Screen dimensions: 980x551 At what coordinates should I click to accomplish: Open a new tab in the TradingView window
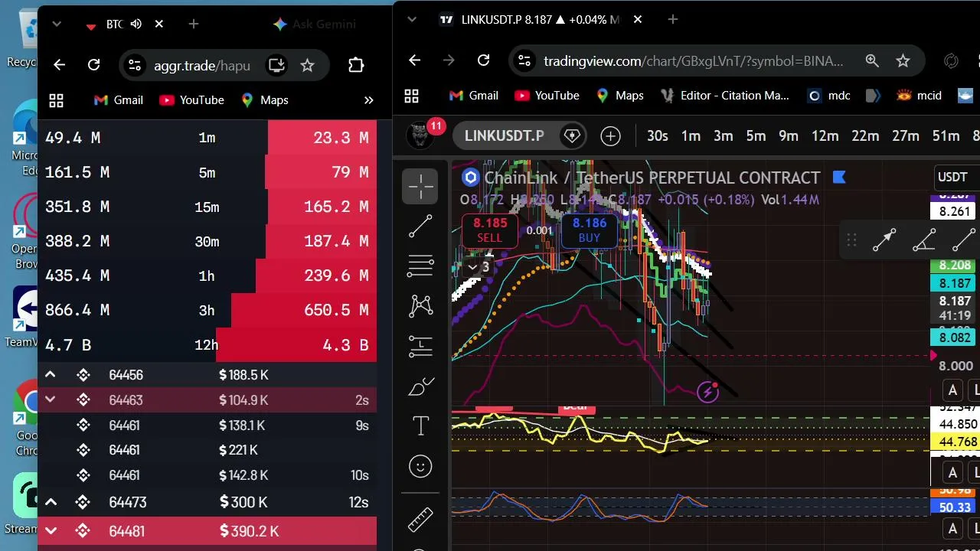[673, 20]
